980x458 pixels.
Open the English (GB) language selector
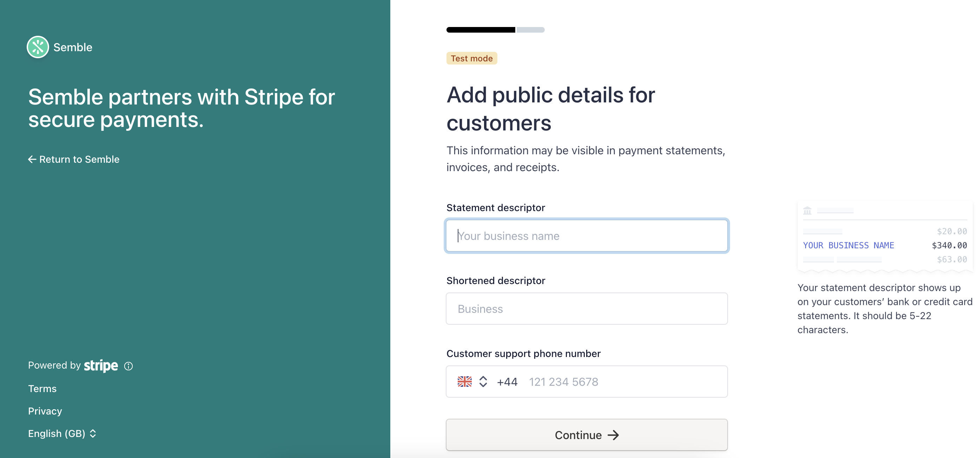coord(62,434)
